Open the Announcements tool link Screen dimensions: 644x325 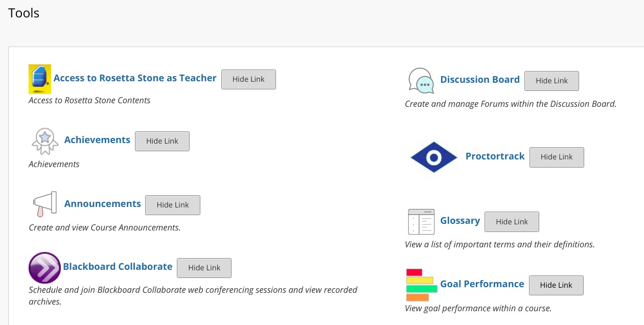click(102, 204)
